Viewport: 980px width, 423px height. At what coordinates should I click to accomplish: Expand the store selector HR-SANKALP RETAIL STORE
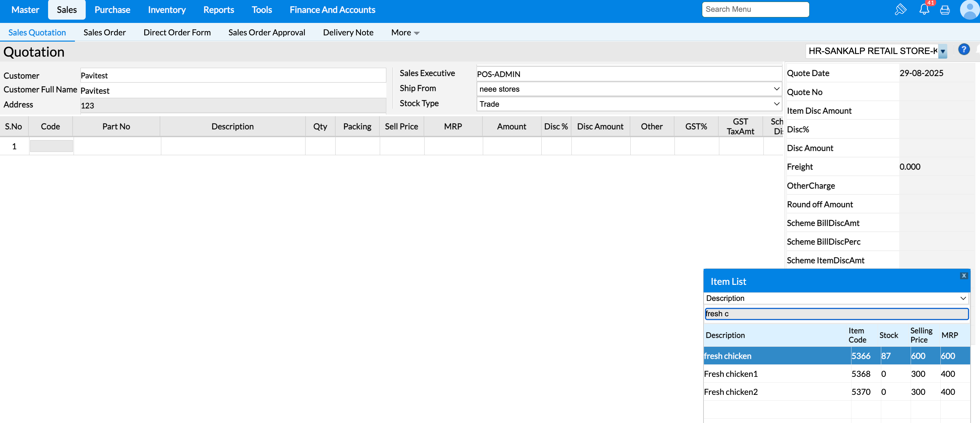click(x=942, y=51)
